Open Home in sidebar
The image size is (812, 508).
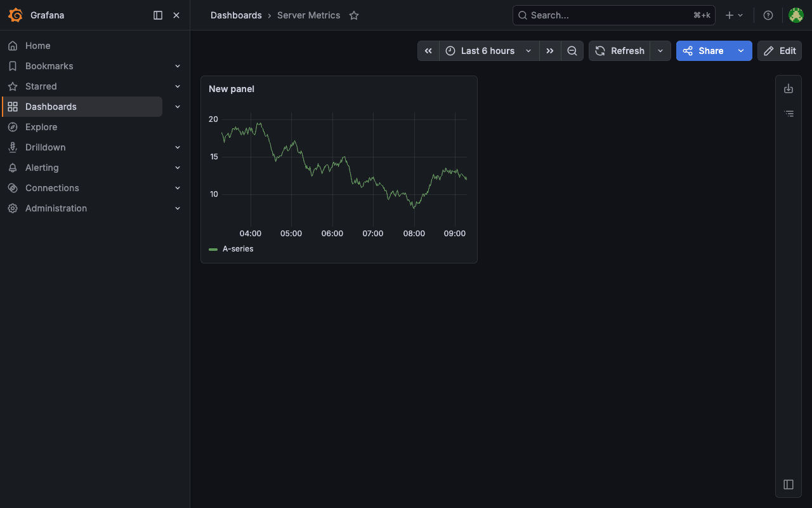37,46
